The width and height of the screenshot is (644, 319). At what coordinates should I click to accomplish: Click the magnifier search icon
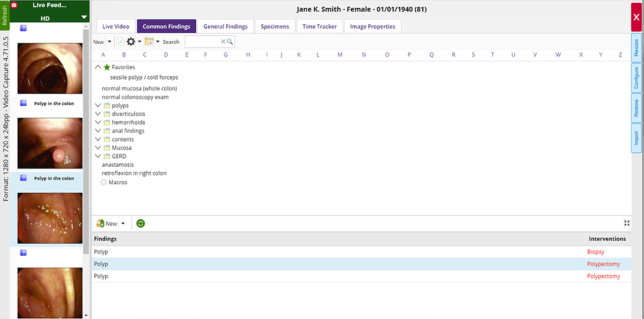tap(230, 42)
